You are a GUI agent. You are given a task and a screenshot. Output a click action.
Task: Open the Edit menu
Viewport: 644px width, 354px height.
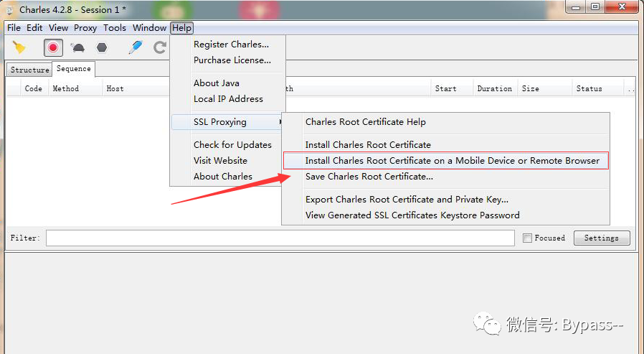tap(34, 28)
